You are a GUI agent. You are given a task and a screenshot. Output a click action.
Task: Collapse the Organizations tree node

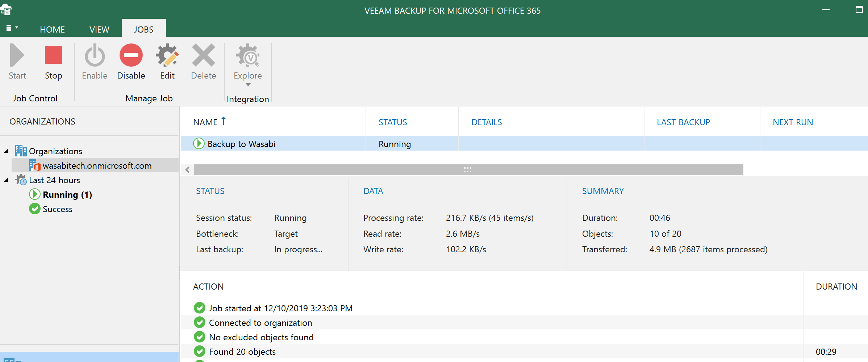click(7, 151)
